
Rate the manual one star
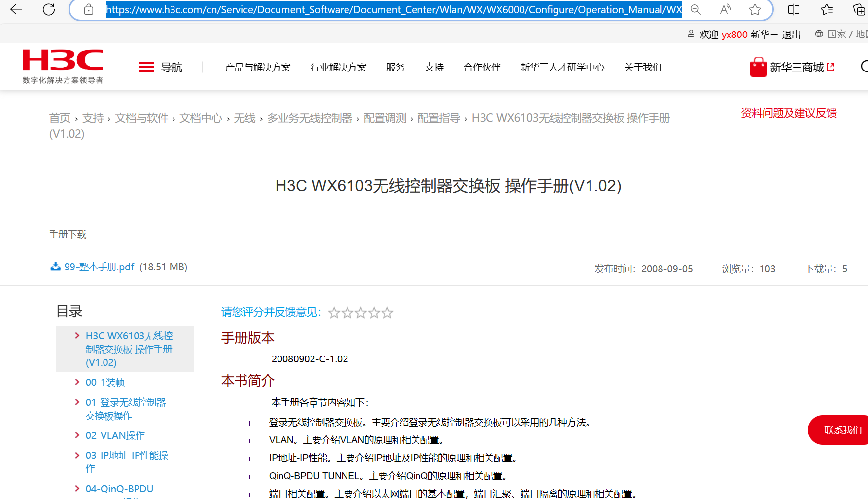(x=334, y=313)
